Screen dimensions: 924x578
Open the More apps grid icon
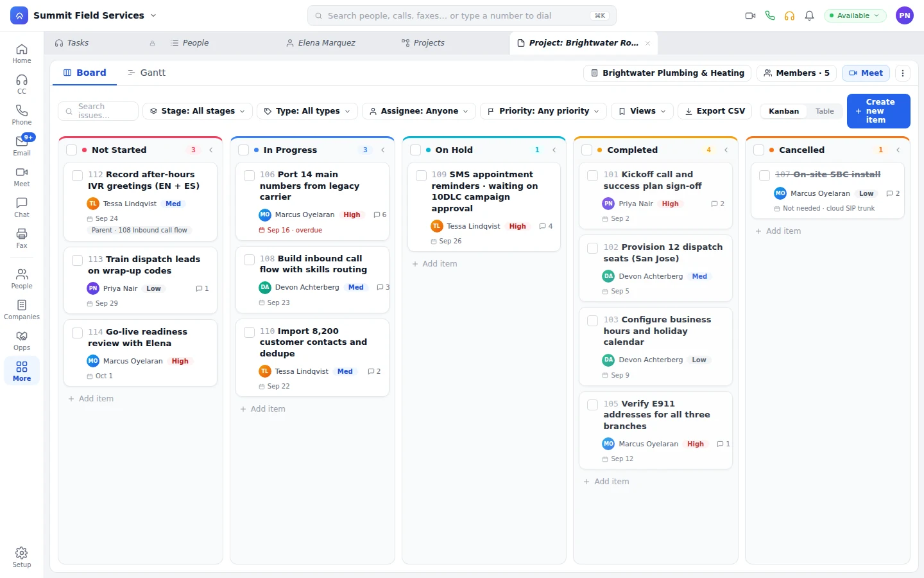(22, 371)
